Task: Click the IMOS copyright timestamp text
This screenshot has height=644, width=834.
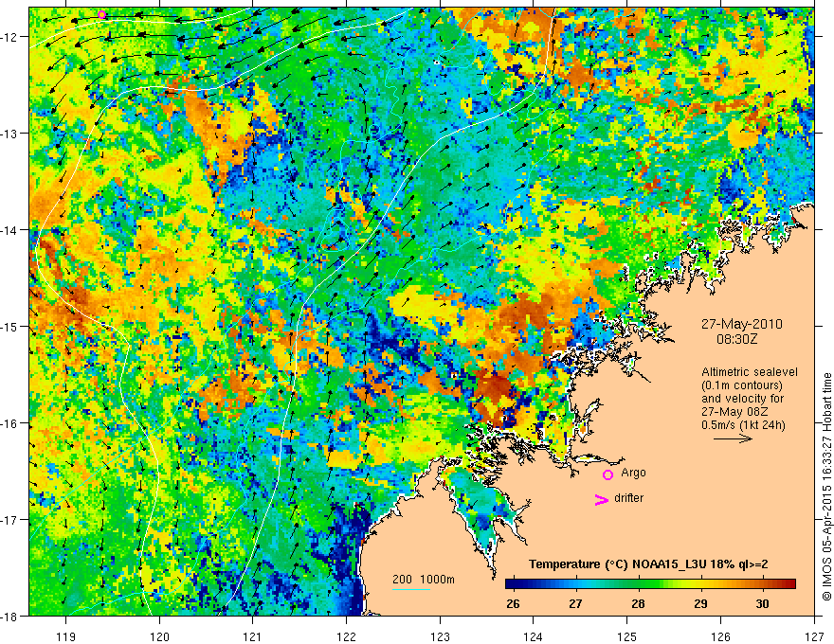Action: click(x=826, y=487)
